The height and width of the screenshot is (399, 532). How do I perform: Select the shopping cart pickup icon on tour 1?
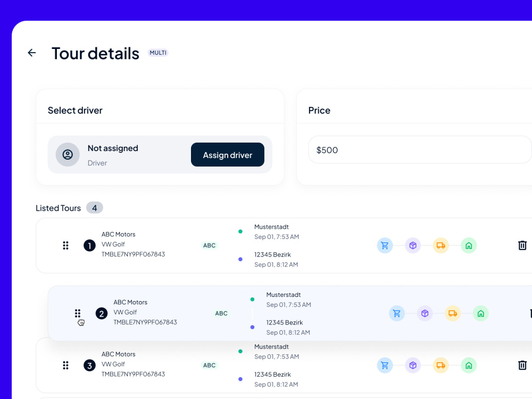pos(385,245)
